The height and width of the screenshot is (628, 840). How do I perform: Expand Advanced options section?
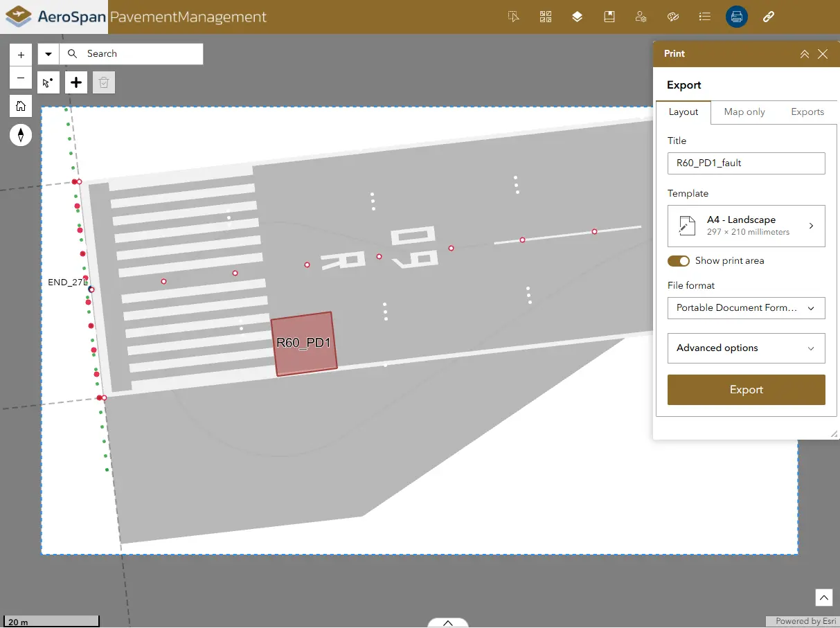pos(746,348)
